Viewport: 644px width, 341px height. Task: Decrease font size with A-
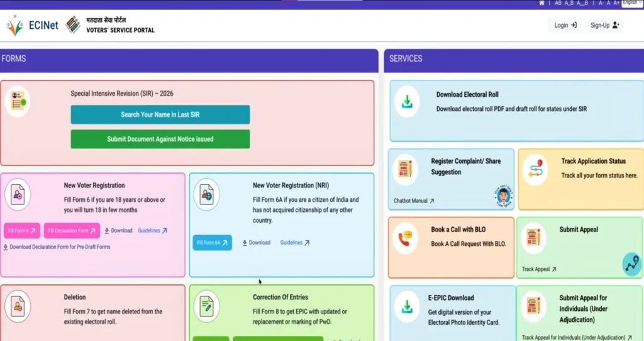pos(601,3)
